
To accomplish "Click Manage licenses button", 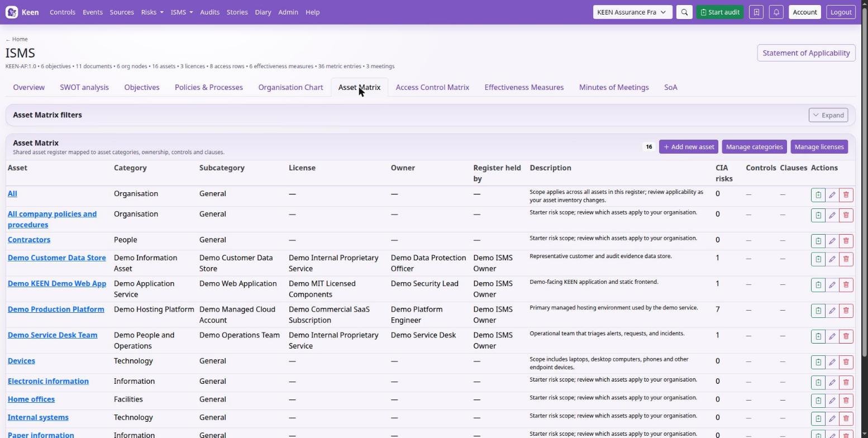I will click(x=819, y=147).
